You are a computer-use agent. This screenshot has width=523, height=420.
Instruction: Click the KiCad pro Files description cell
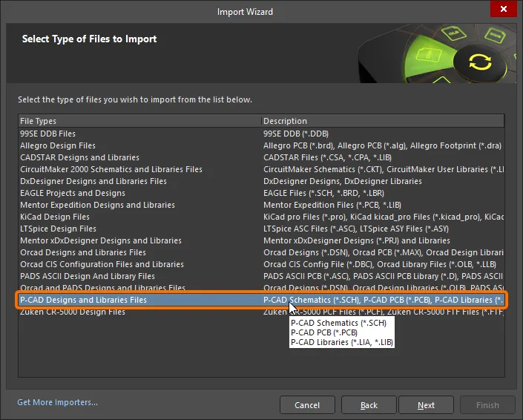click(x=384, y=217)
